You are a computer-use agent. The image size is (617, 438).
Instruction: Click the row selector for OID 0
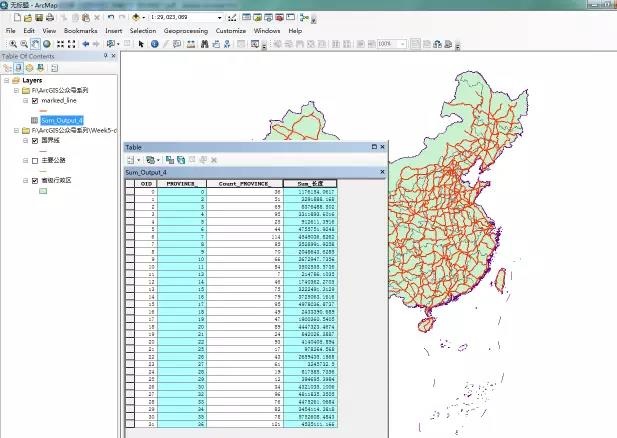130,192
